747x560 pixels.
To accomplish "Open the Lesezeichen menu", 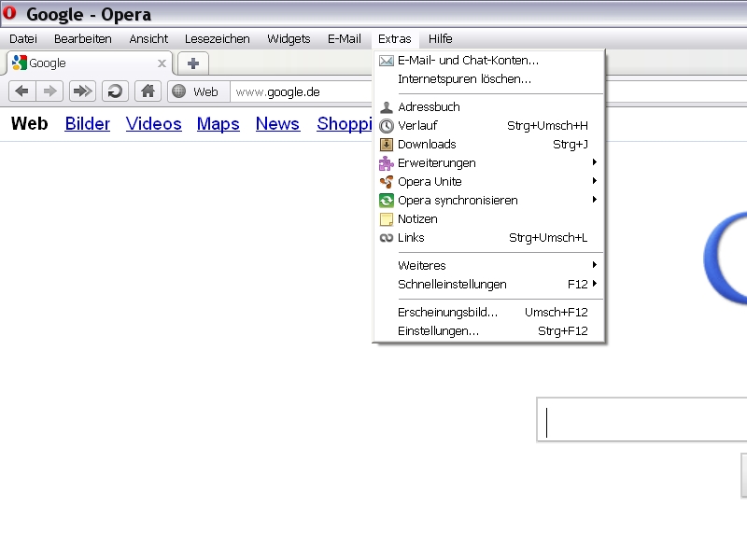I will (218, 38).
